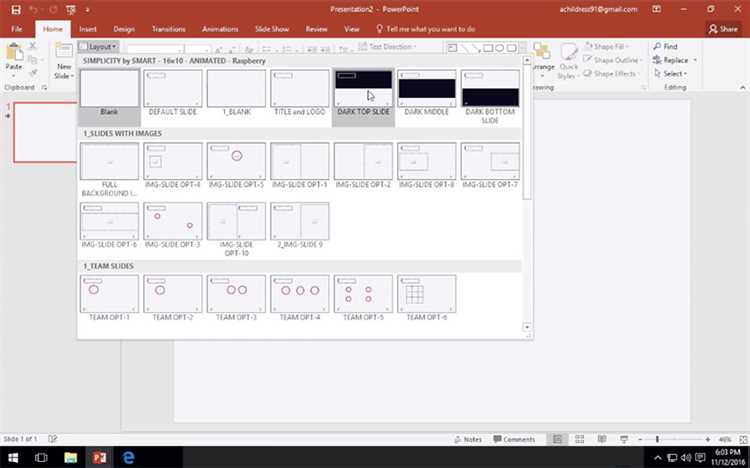Viewport: 750px width, 468px height.
Task: Click the Find icon in Editing group
Action: click(x=657, y=47)
